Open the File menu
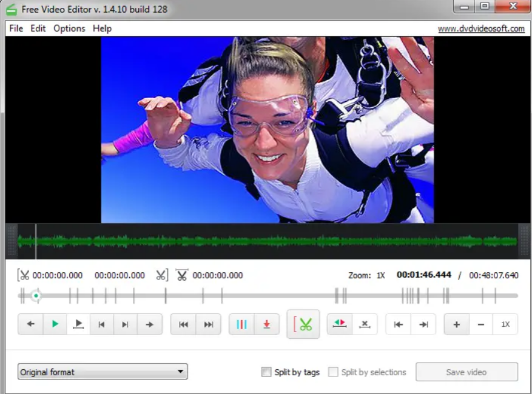The width and height of the screenshot is (532, 394). pos(16,28)
